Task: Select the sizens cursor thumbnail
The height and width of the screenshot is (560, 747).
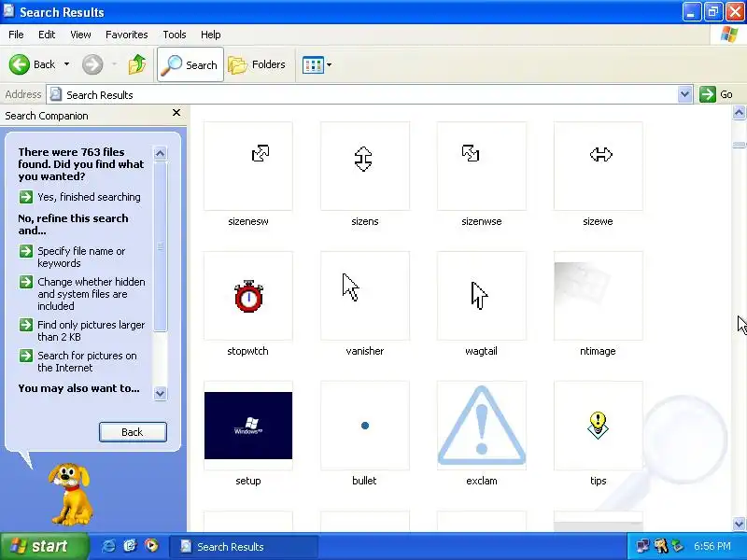Action: click(x=365, y=166)
